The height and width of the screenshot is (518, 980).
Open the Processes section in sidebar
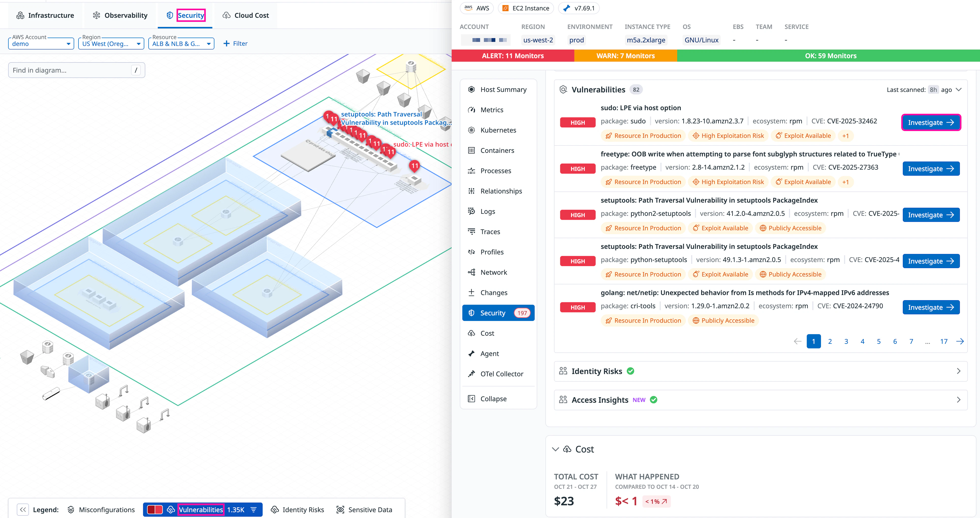point(495,171)
